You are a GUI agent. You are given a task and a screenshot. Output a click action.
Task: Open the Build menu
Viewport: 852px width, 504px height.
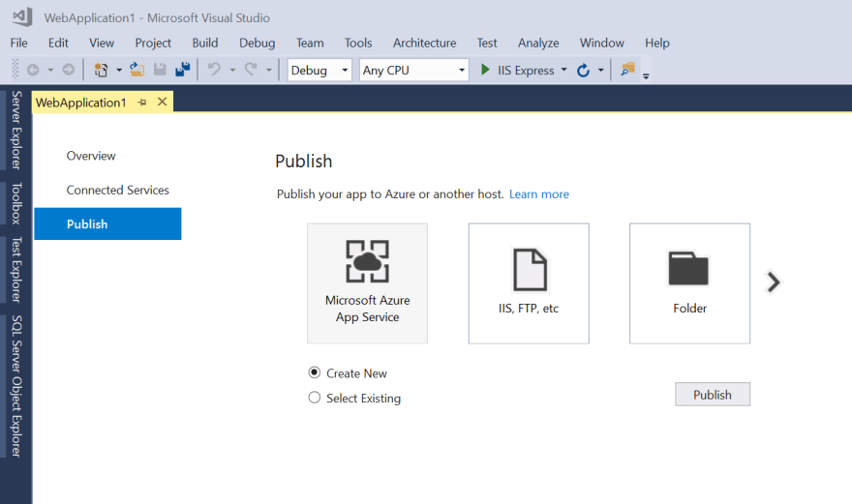point(205,43)
